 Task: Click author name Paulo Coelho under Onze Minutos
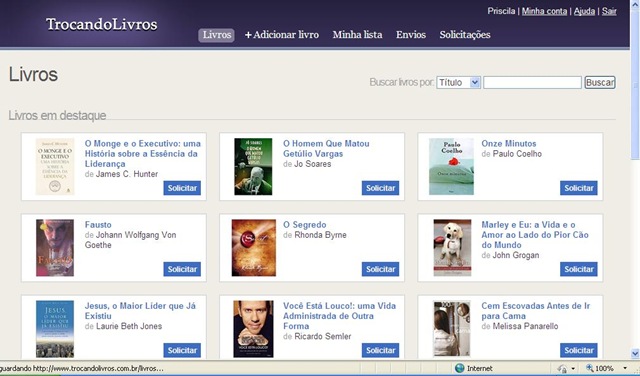517,154
